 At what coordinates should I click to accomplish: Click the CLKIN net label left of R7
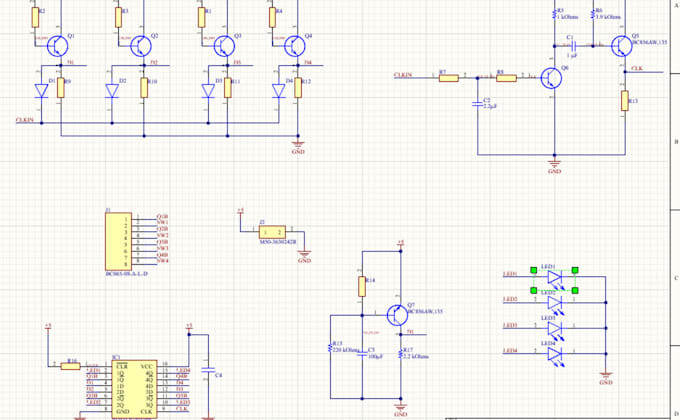click(x=403, y=75)
